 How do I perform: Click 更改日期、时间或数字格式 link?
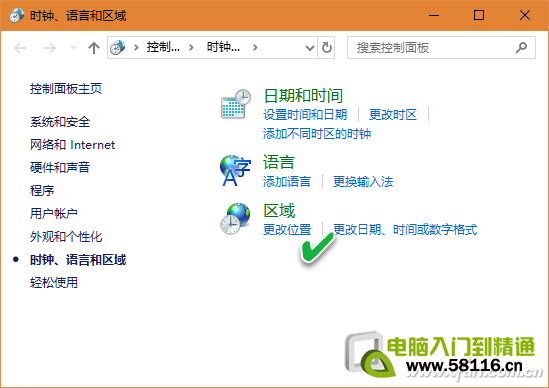pyautogui.click(x=405, y=230)
